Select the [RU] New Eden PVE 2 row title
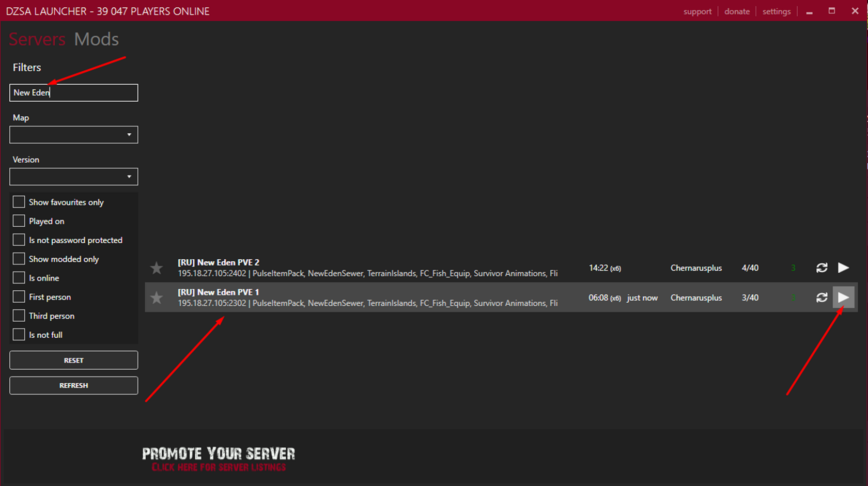 pyautogui.click(x=219, y=262)
